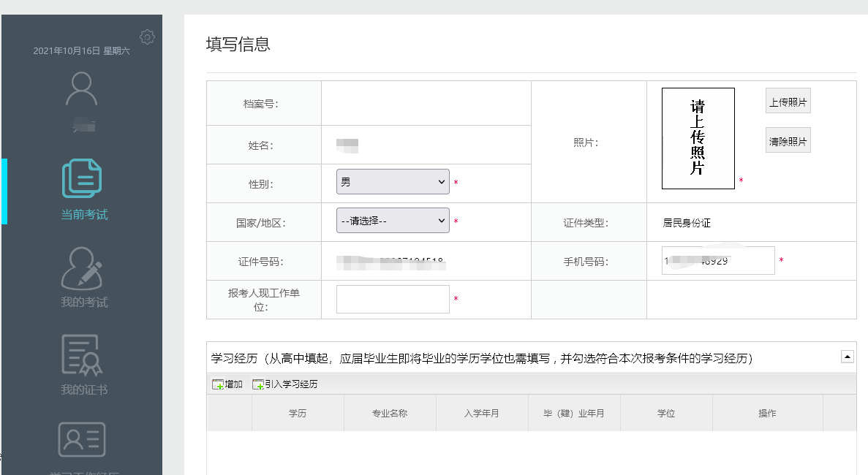Open 我的证书 certificate icon

82,354
